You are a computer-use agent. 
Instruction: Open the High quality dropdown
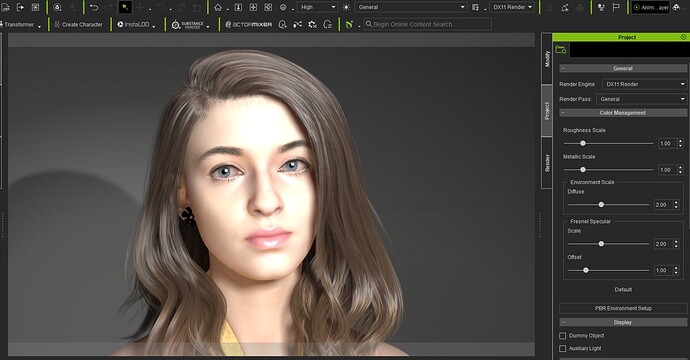[318, 7]
